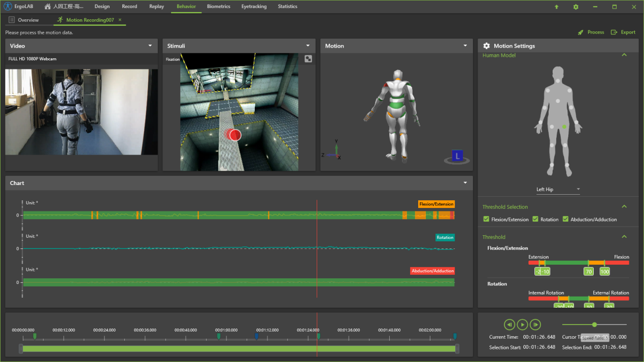The height and width of the screenshot is (362, 644).
Task: Click the selection bar's left end handle
Action: (x=21, y=349)
